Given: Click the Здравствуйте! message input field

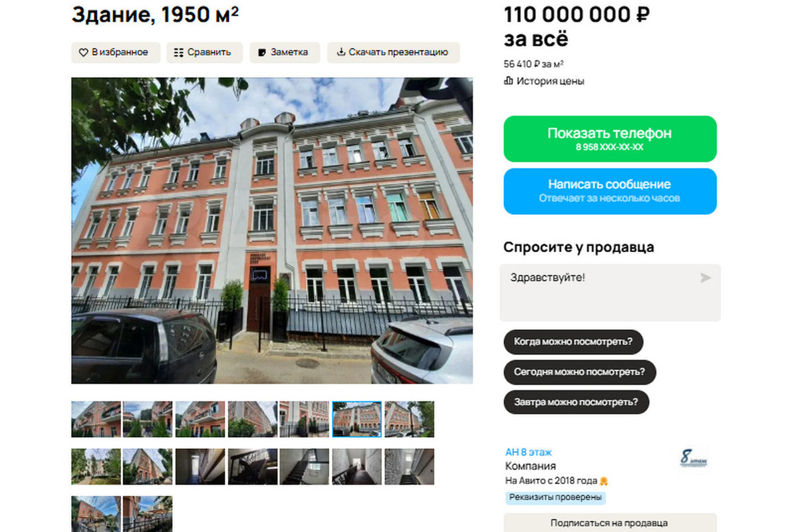Looking at the screenshot, I should click(x=610, y=293).
